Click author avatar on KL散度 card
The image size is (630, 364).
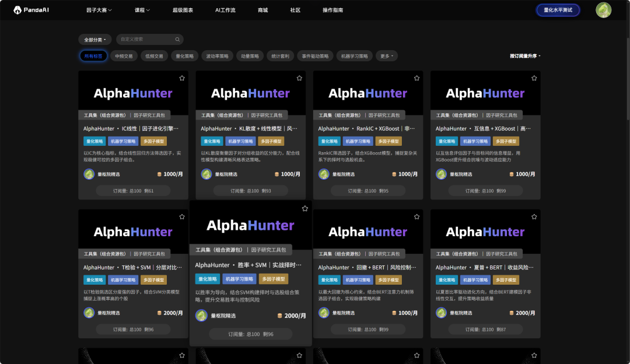coord(206,174)
